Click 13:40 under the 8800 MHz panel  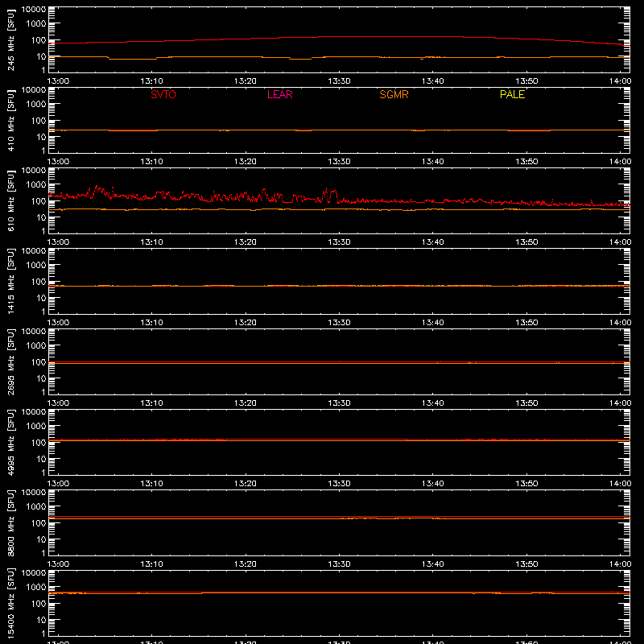[x=433, y=564]
